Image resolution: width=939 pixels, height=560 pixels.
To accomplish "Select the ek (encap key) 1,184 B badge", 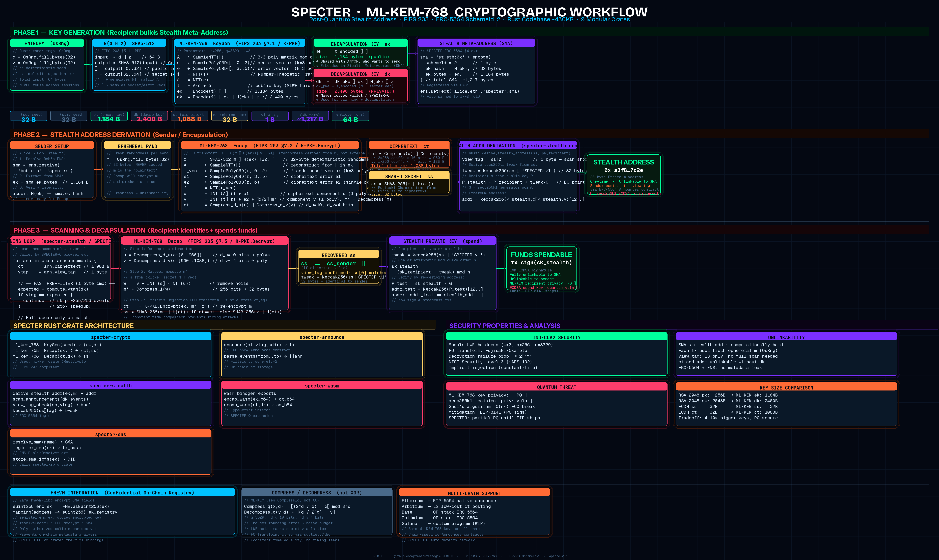I will tap(109, 116).
